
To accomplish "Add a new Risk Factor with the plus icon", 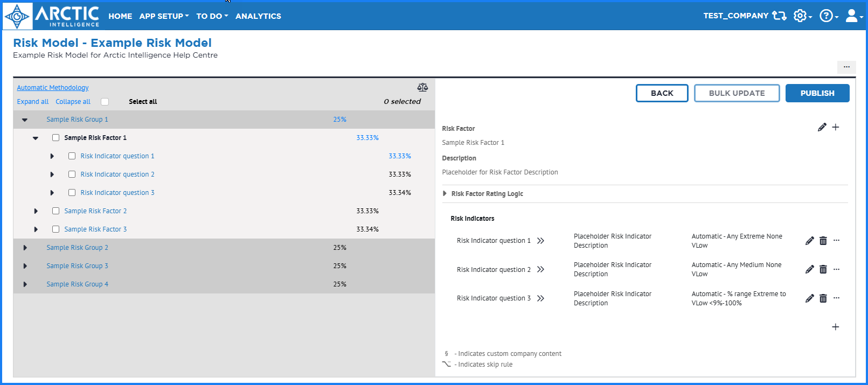I will (x=836, y=128).
